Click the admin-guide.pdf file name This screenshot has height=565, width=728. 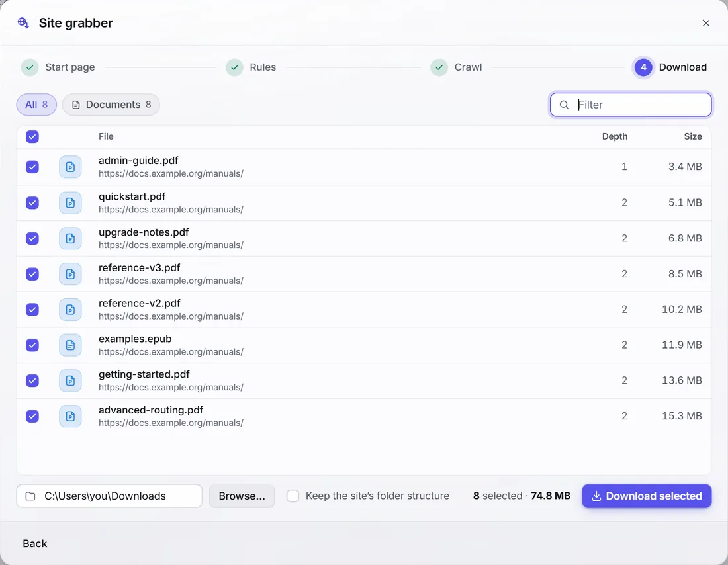pos(138,161)
